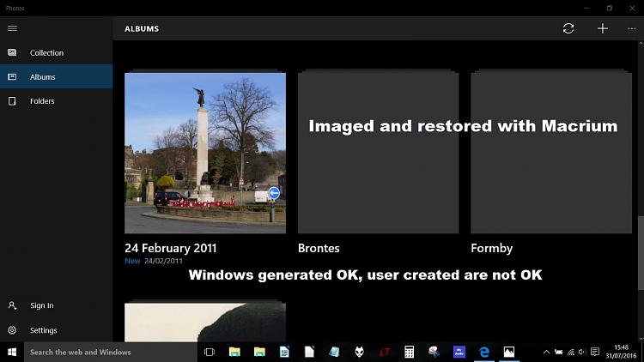Select Albums in the sidebar
Viewport: 644px width, 362px height.
57,76
